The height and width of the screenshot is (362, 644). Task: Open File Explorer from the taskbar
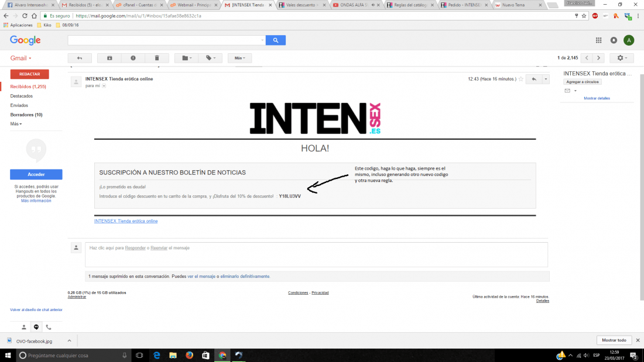coord(173,356)
